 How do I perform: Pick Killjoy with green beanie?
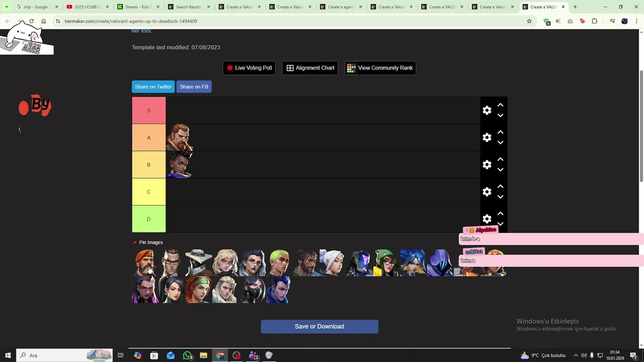pyautogui.click(x=386, y=262)
